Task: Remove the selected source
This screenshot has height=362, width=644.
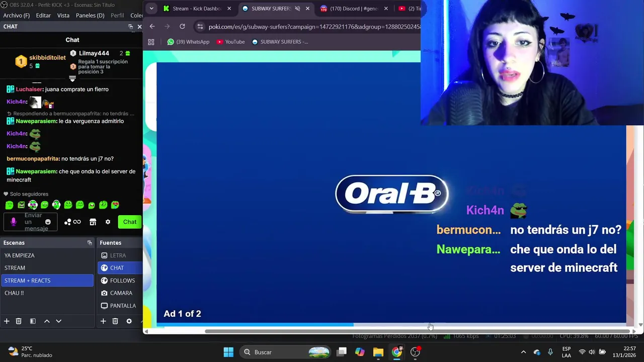Action: tap(115, 321)
